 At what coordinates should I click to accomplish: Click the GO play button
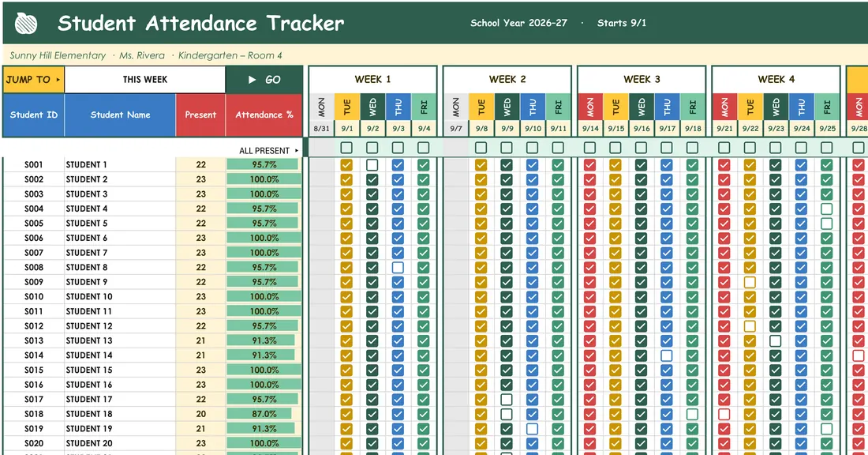pos(264,79)
